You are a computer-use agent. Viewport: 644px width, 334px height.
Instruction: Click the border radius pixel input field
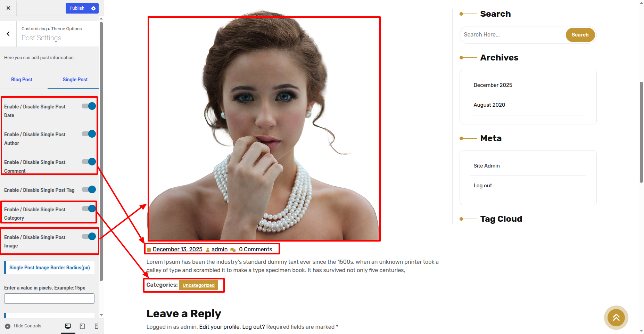(x=49, y=299)
